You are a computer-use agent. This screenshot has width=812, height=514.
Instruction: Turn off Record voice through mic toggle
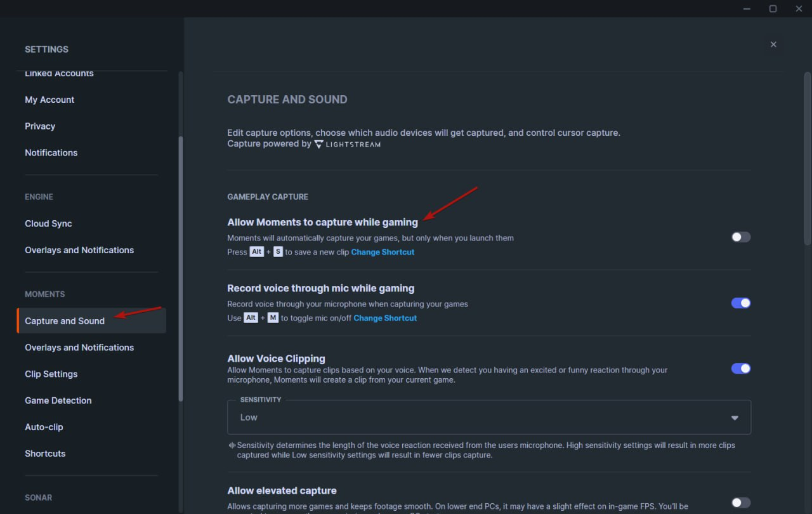click(741, 303)
